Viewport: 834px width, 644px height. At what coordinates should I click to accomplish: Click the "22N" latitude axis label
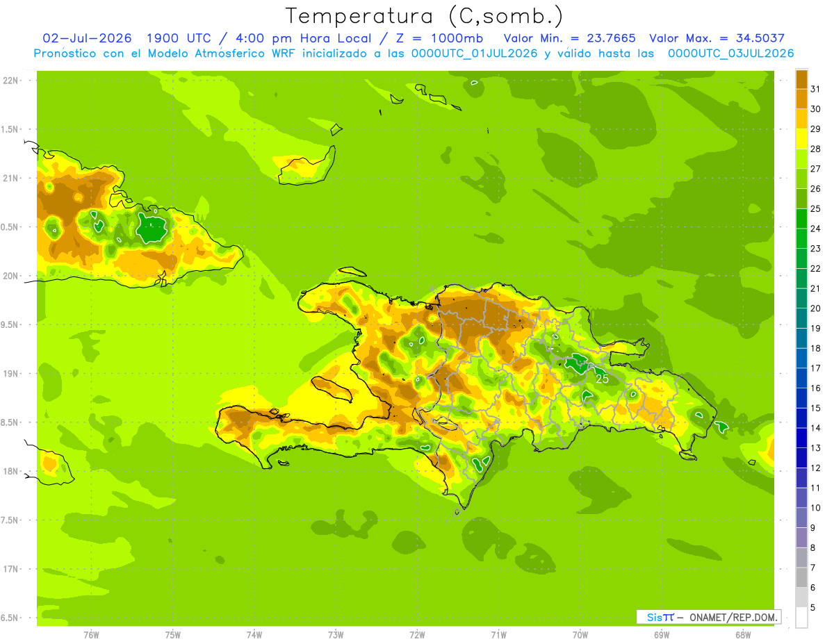coord(10,81)
